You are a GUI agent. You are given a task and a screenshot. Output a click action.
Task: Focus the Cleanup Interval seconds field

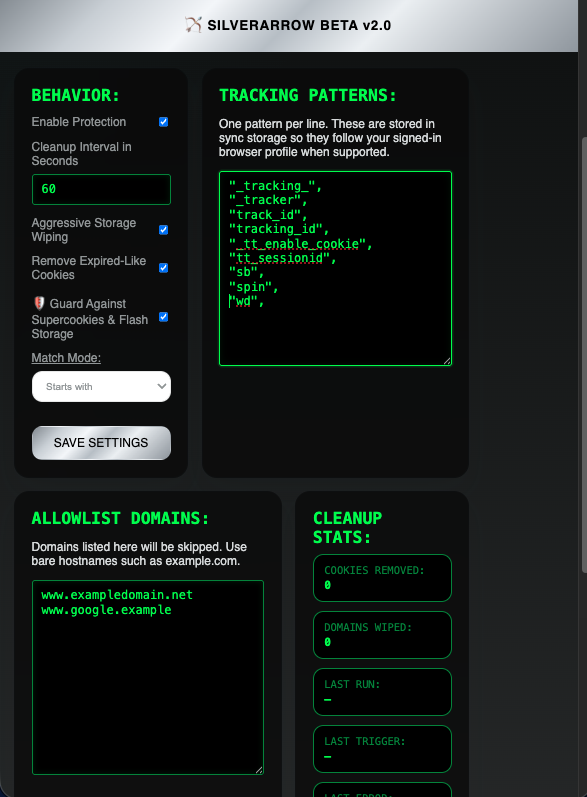tap(101, 189)
